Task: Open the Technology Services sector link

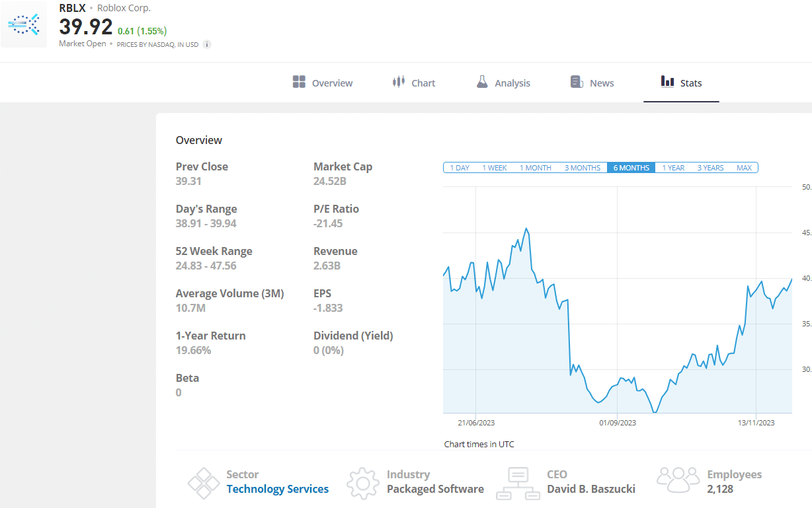Action: click(x=278, y=489)
